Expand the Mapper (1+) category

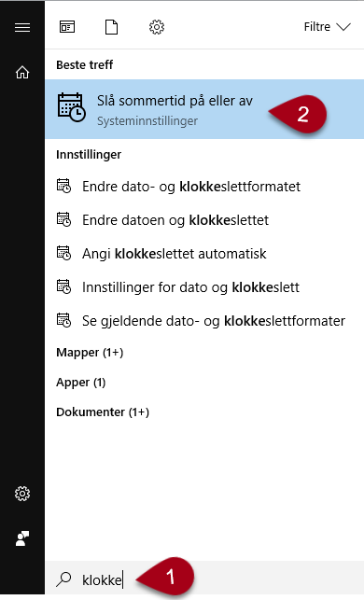coord(90,353)
